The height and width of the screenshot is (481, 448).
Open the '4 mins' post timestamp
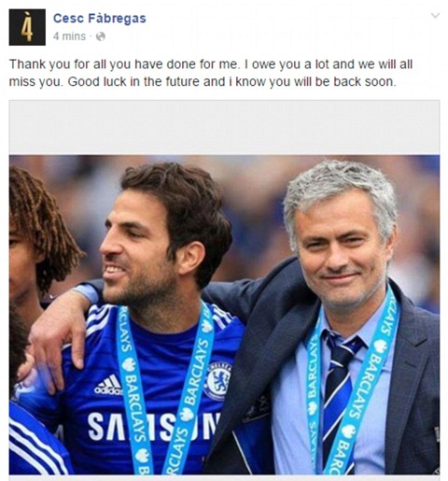(x=69, y=36)
